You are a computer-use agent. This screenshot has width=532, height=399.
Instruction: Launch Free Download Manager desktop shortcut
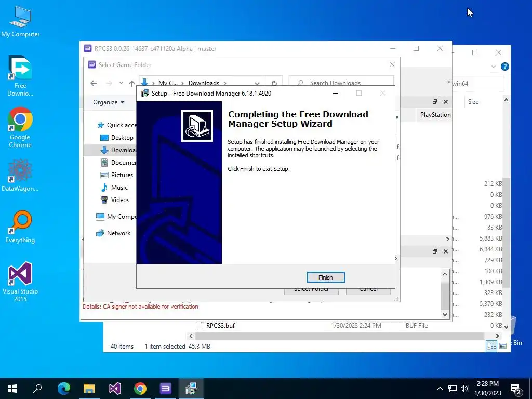(20, 76)
